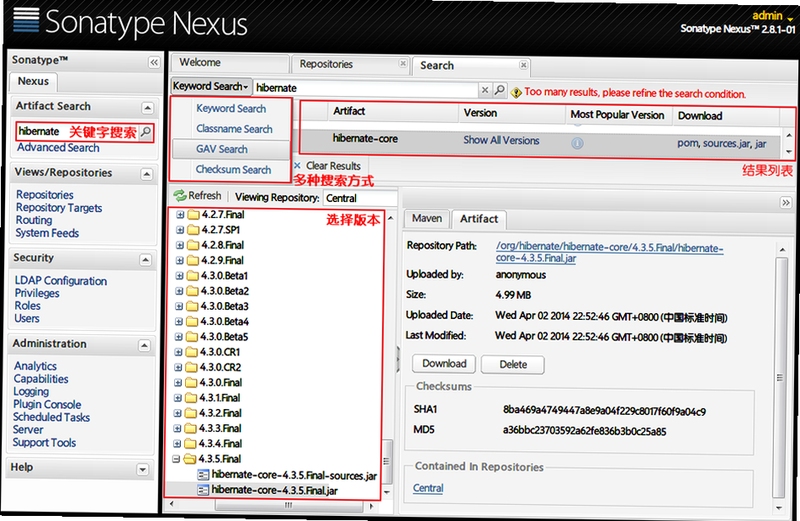Click the tree horizontal scrollbar
This screenshot has width=800, height=521.
[288, 505]
